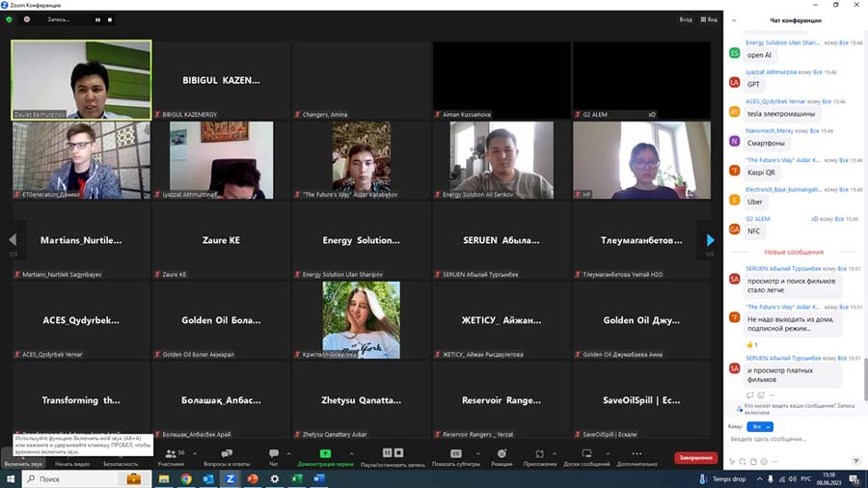Go to next gallery page with right arrow
This screenshot has height=488, width=868.
711,240
